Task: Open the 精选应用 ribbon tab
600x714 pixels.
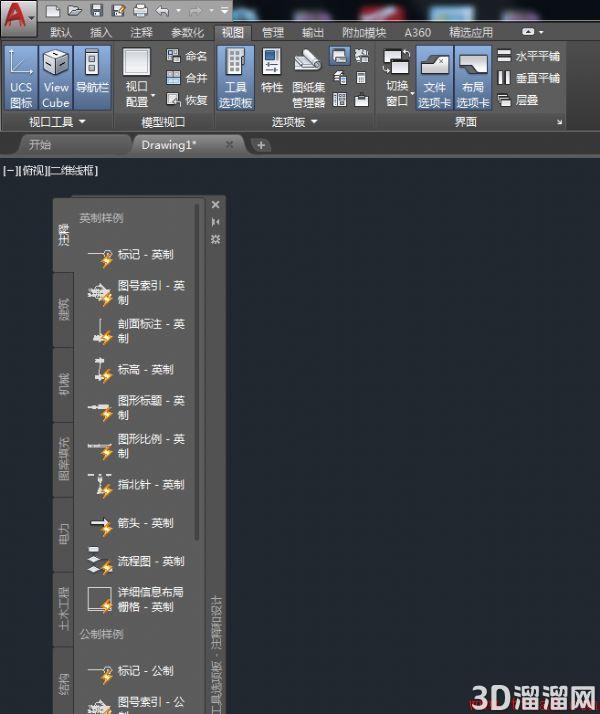Action: (x=471, y=32)
